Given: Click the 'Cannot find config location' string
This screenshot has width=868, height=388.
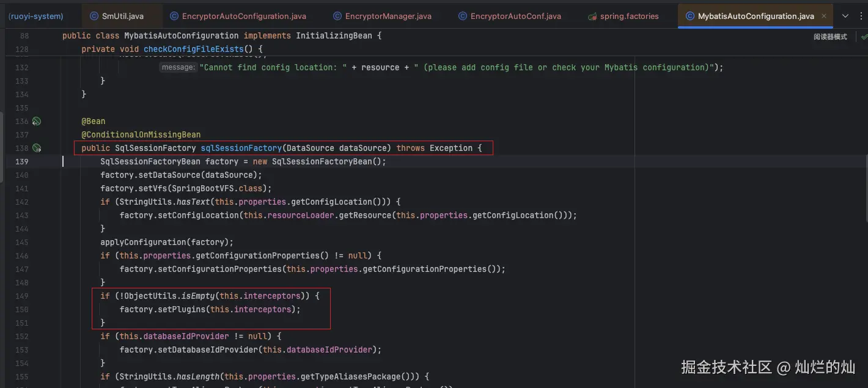Looking at the screenshot, I should click(x=273, y=67).
